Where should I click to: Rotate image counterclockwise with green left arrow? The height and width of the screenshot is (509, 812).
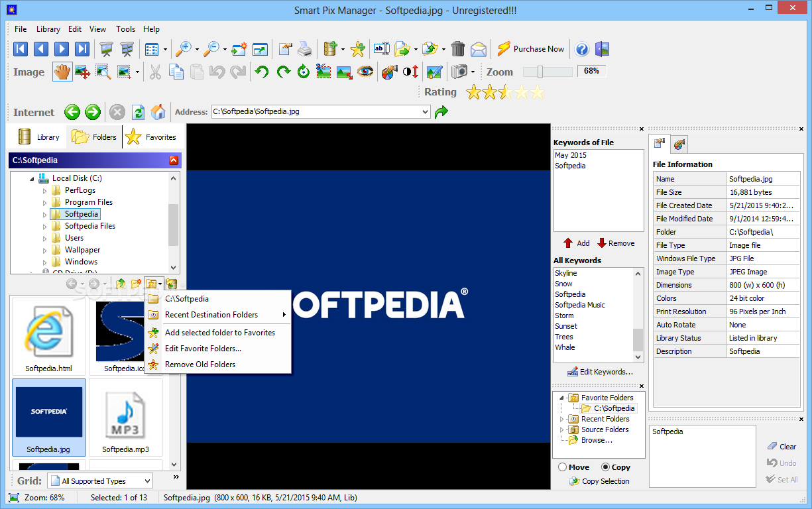[262, 72]
